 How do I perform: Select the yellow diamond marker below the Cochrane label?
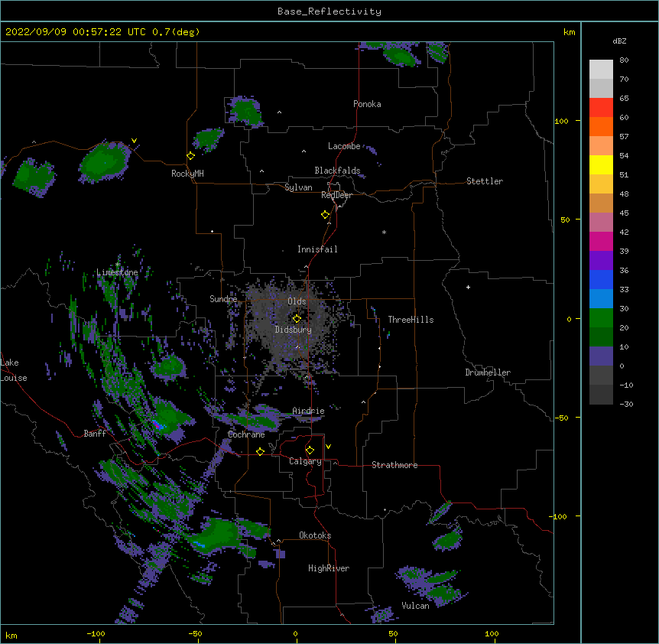coord(260,451)
